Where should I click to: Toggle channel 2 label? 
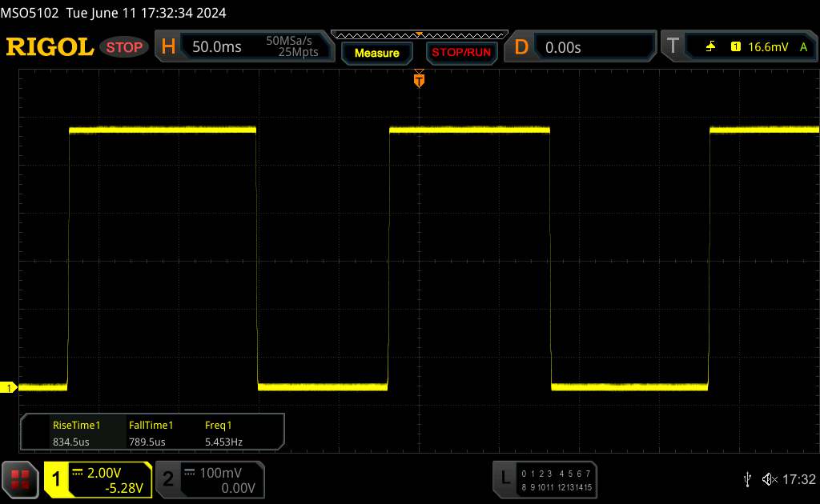[168, 479]
